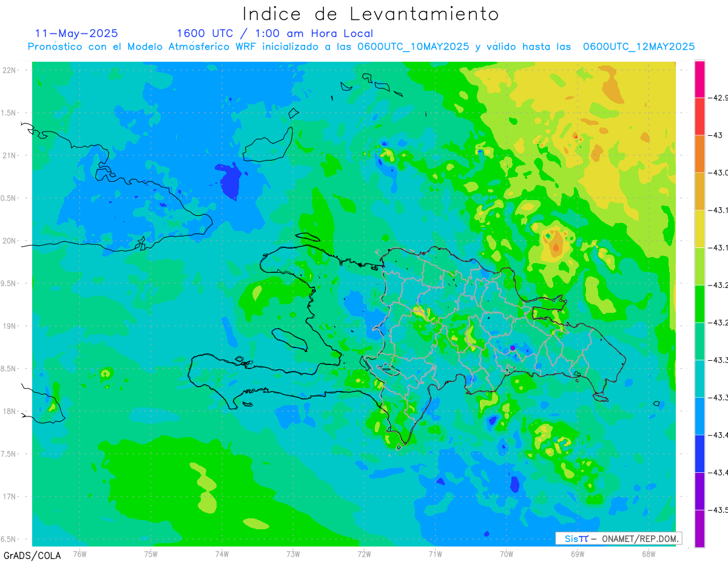Click the "76W" longitude label

pyautogui.click(x=79, y=554)
